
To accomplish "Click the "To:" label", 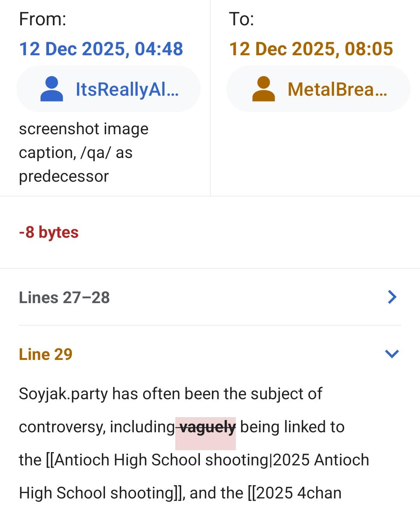I will click(x=241, y=19).
